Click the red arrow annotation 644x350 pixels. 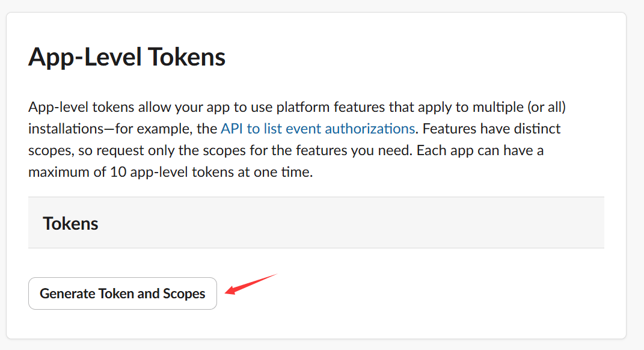click(x=250, y=284)
